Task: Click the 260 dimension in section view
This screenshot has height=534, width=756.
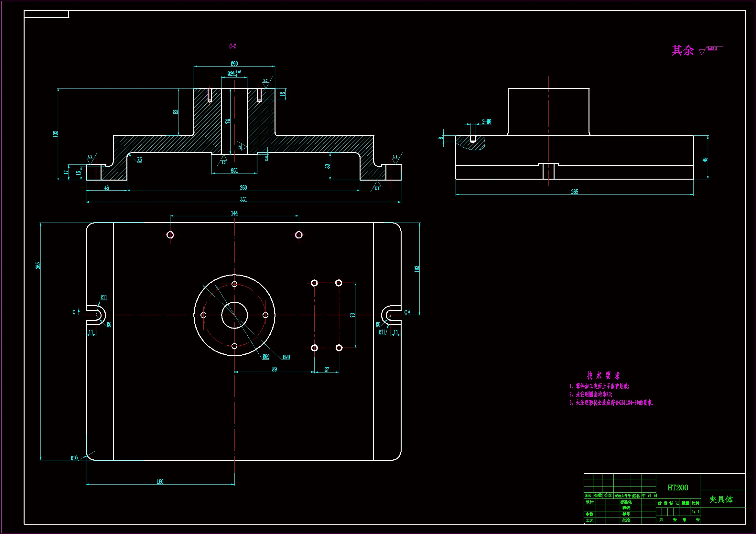Action: pyautogui.click(x=243, y=188)
